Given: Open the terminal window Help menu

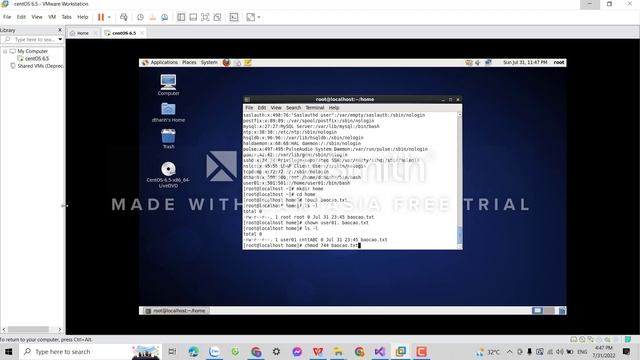Looking at the screenshot, I should (334, 108).
